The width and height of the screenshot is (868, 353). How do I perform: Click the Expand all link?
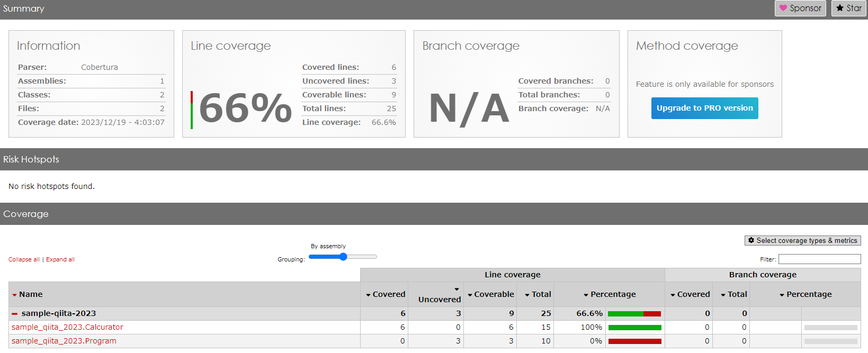[x=60, y=259]
